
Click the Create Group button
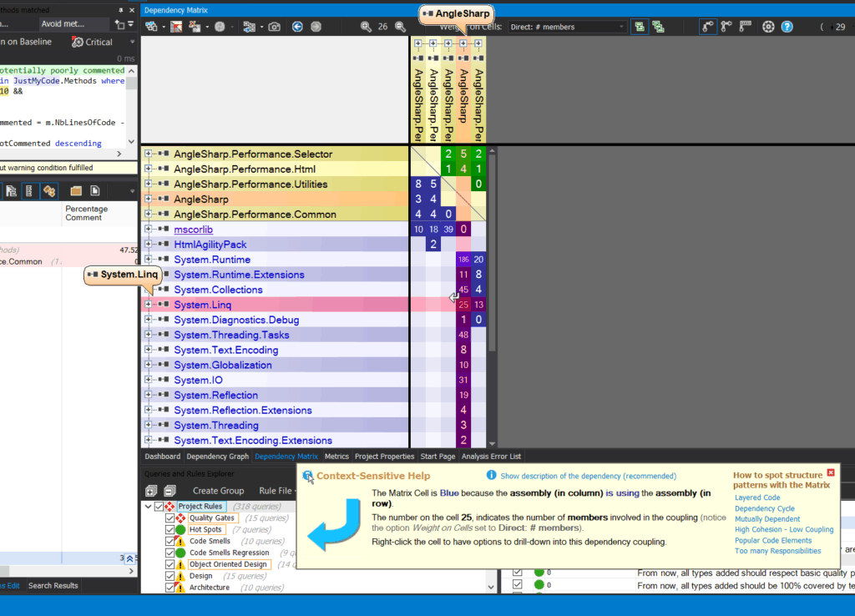point(218,491)
